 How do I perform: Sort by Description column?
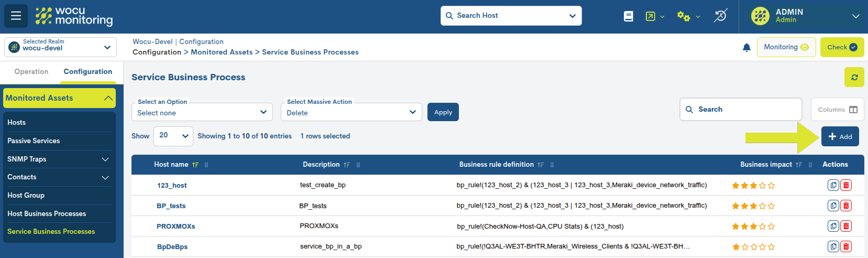pos(347,165)
